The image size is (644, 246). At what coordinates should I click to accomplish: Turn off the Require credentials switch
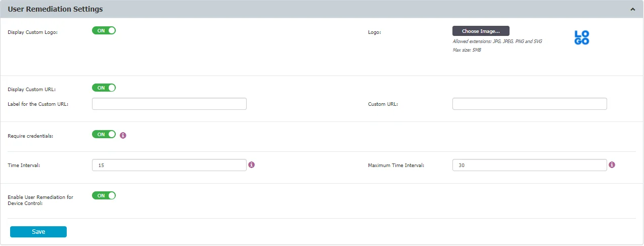point(104,134)
